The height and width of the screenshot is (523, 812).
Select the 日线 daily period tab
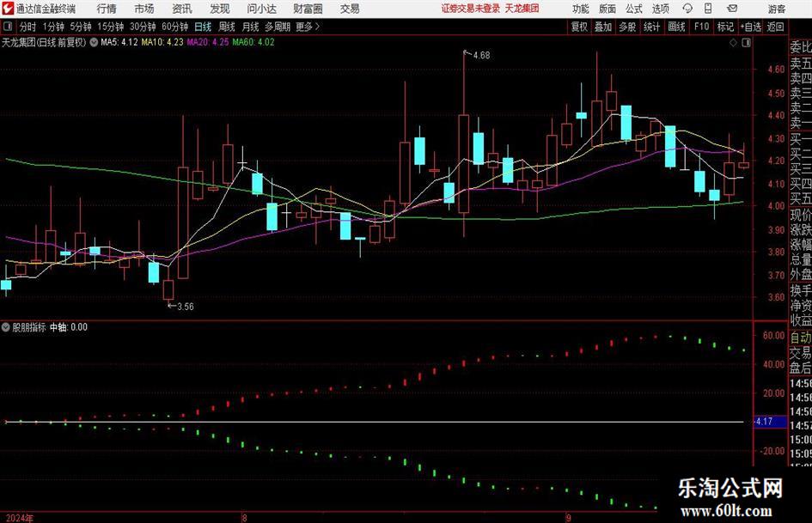[203, 27]
